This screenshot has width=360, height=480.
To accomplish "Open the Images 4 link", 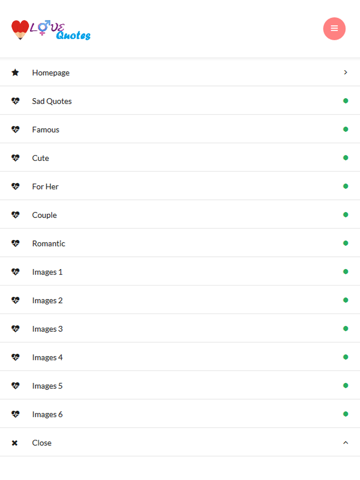I will tap(180, 357).
